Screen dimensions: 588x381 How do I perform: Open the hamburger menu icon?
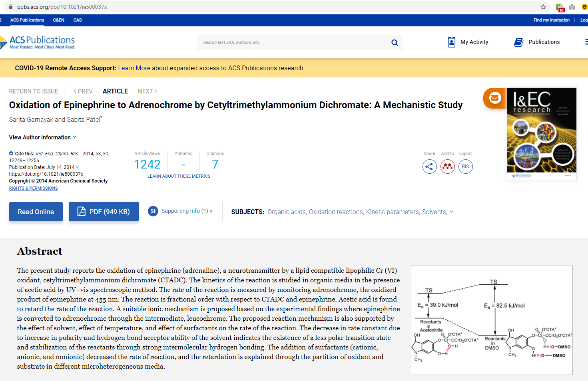pyautogui.click(x=586, y=42)
